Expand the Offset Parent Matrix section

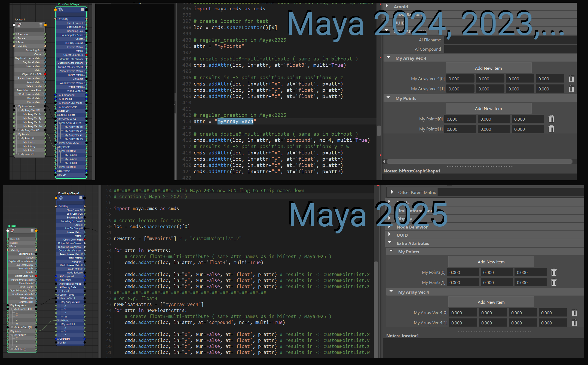[x=391, y=192]
